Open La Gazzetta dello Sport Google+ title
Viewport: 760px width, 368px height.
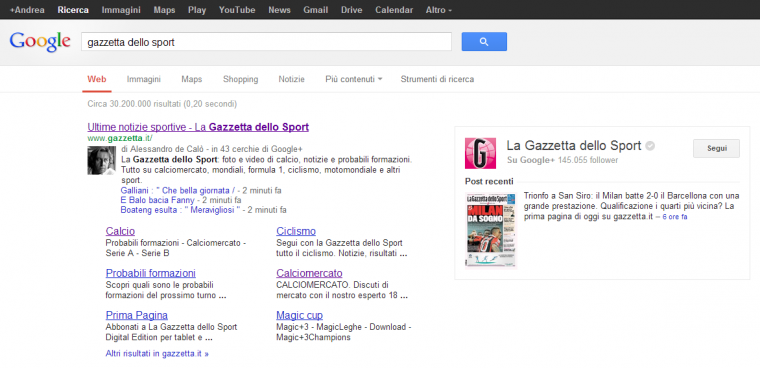pyautogui.click(x=574, y=145)
